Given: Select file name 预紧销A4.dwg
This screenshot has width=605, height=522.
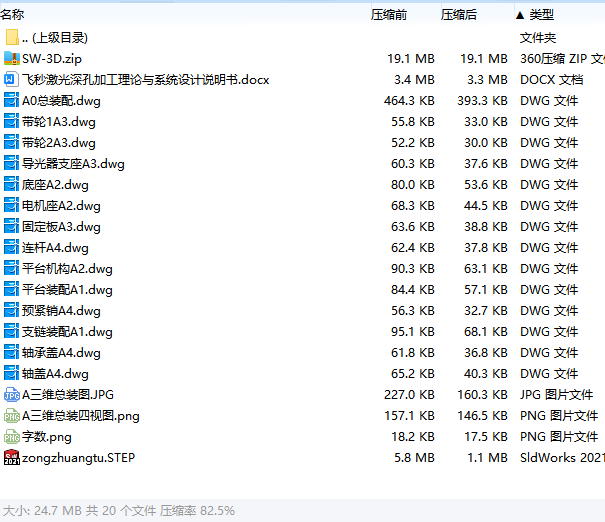Looking at the screenshot, I should [61, 311].
